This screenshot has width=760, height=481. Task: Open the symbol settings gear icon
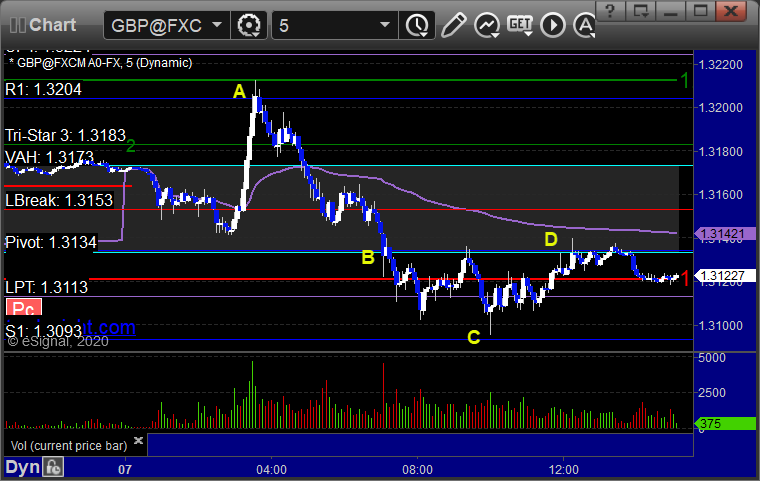(x=249, y=25)
